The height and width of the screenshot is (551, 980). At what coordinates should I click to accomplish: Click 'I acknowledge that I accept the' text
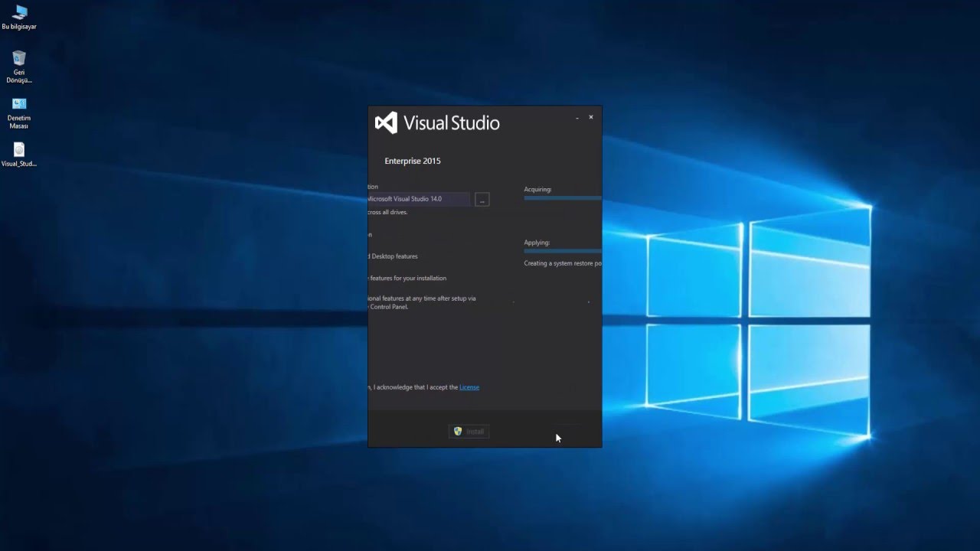pyautogui.click(x=416, y=387)
